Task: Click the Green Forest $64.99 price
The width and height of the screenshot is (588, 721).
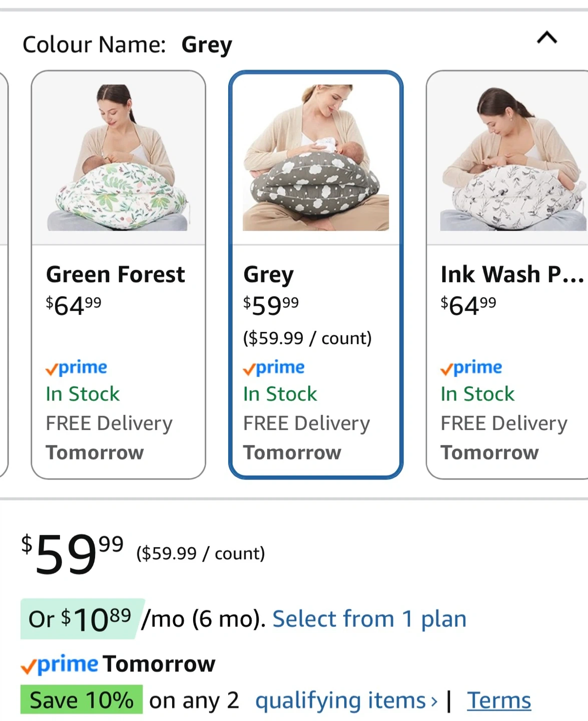Action: point(74,305)
